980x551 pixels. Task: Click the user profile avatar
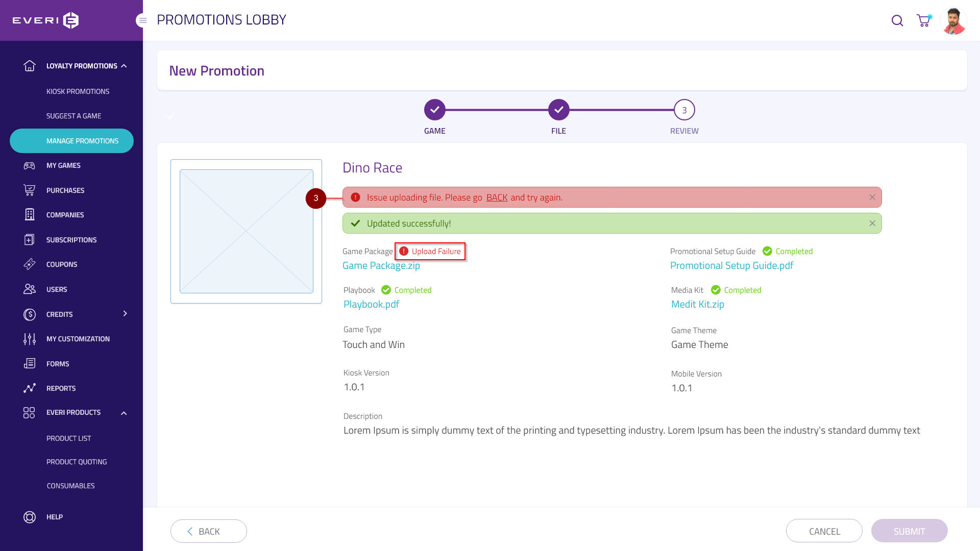(x=953, y=21)
